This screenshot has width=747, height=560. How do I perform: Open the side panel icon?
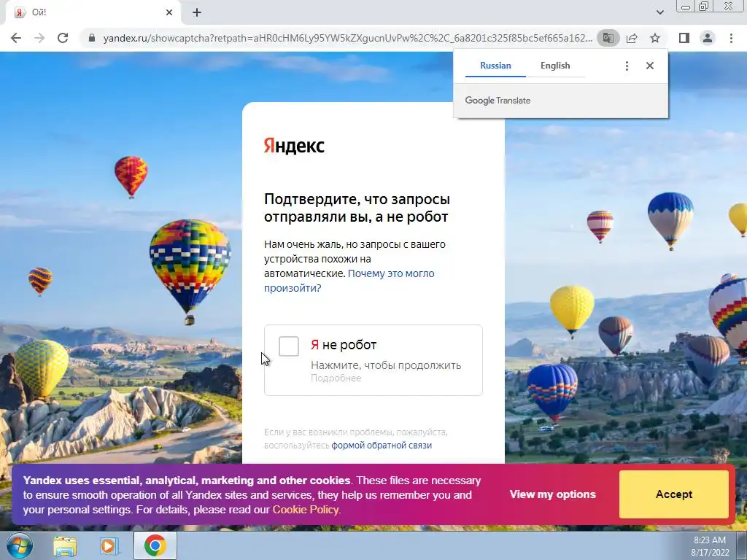(684, 38)
